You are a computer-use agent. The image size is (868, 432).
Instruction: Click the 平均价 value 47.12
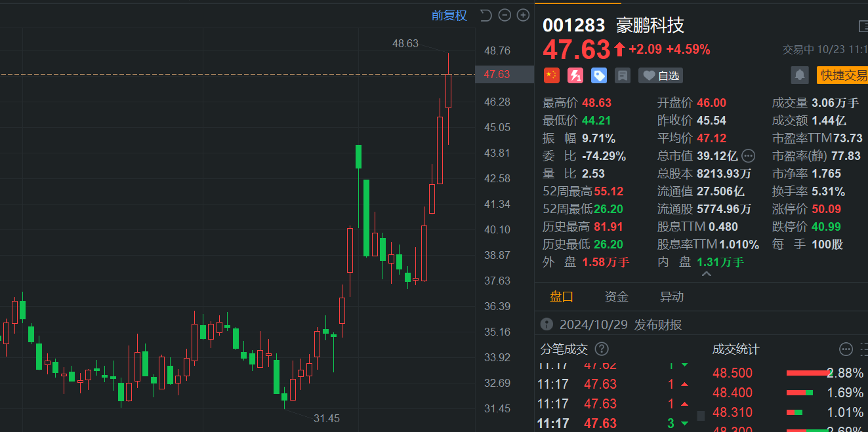point(712,138)
